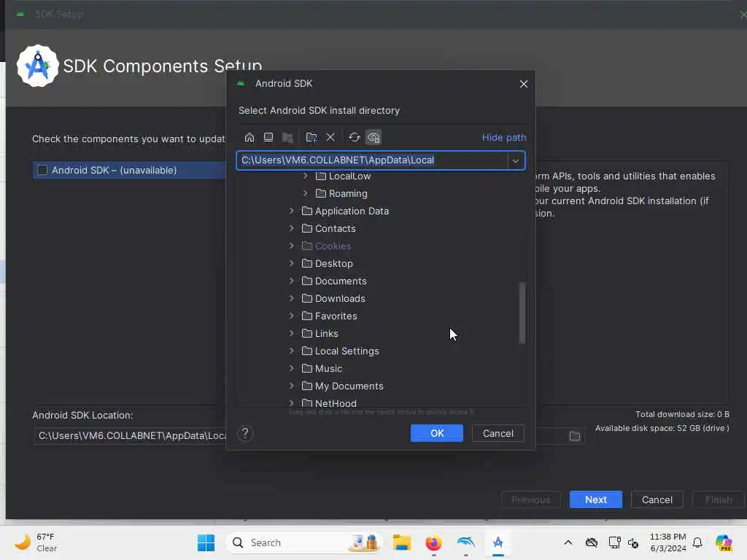The image size is (747, 560).
Task: Expand the Desktop folder
Action: (x=292, y=263)
